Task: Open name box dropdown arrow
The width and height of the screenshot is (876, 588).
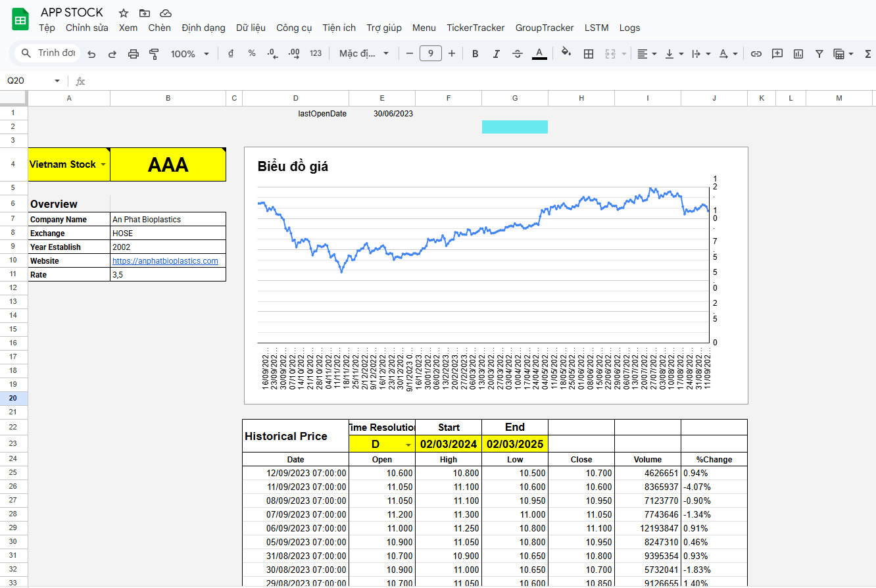Action: (57, 81)
